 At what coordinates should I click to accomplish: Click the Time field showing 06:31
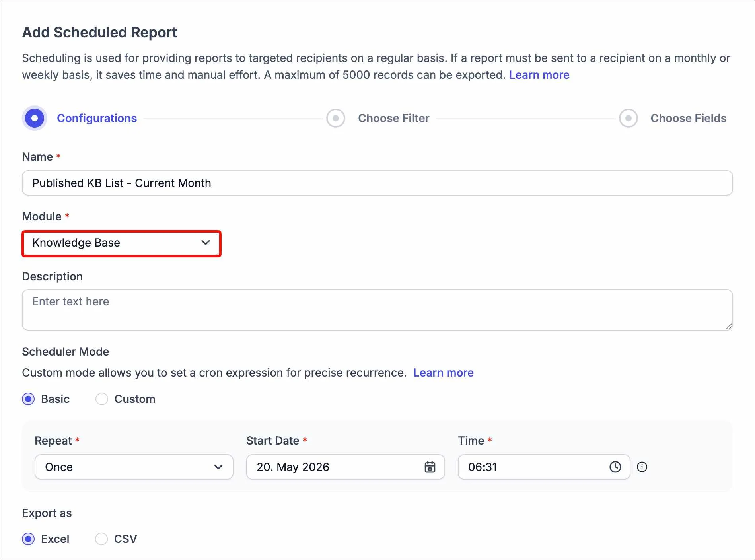(x=544, y=467)
